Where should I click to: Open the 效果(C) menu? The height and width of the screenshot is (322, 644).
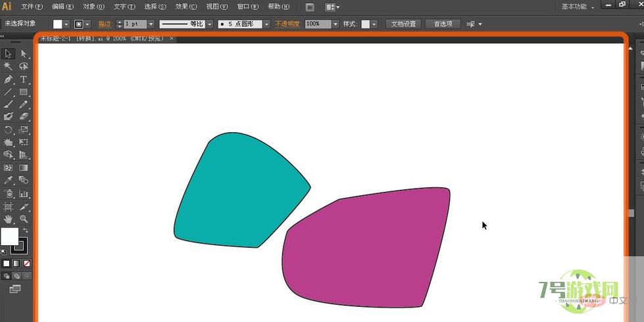pos(186,7)
